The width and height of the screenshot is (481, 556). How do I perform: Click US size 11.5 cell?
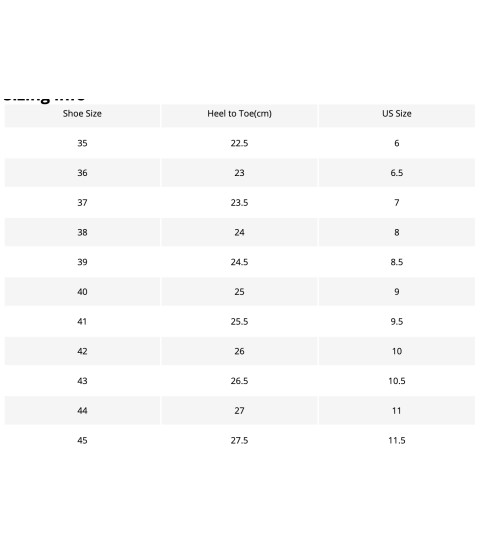pos(397,440)
